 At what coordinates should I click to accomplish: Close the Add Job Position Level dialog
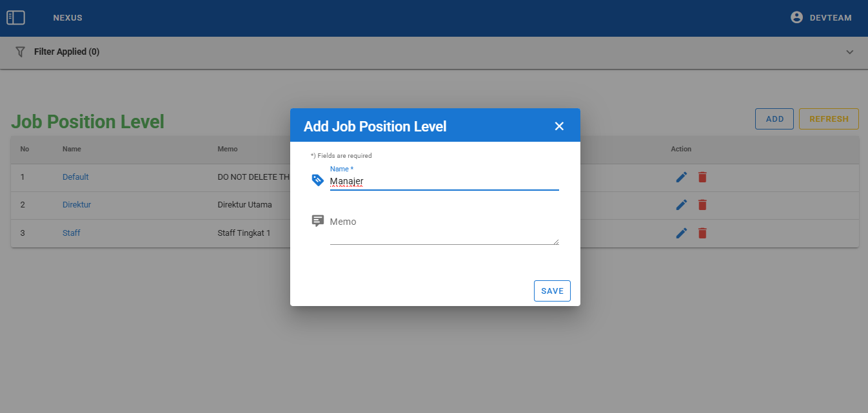(x=559, y=126)
